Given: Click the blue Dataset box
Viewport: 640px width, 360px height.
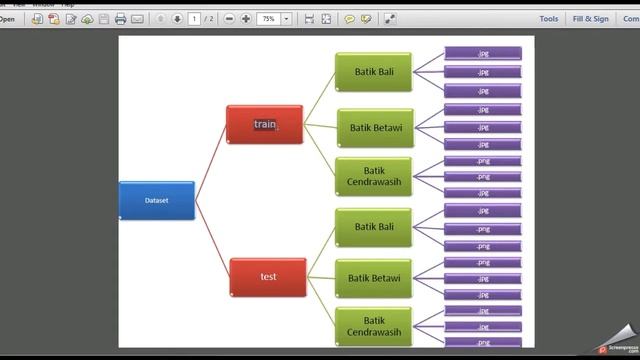Looking at the screenshot, I should point(157,200).
